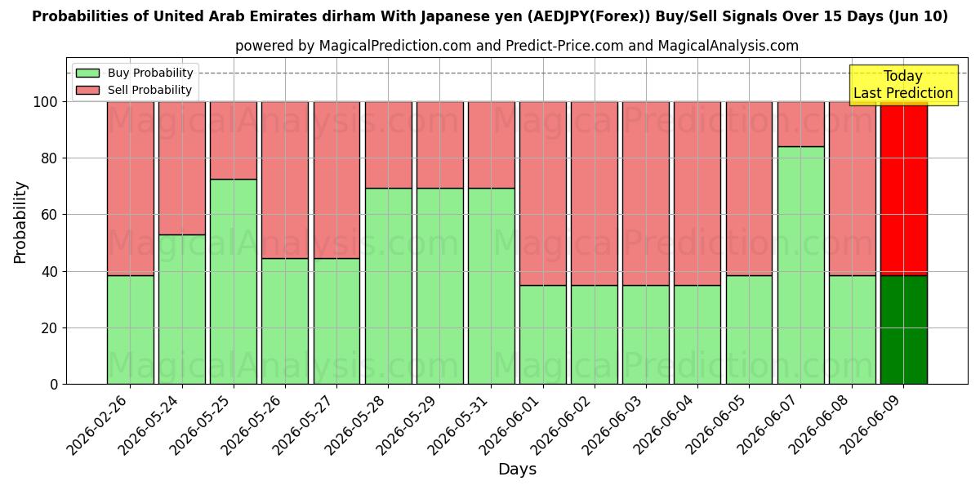980x490 pixels.
Task: Click the green buy bar for 2026-05-28
Action: click(388, 286)
